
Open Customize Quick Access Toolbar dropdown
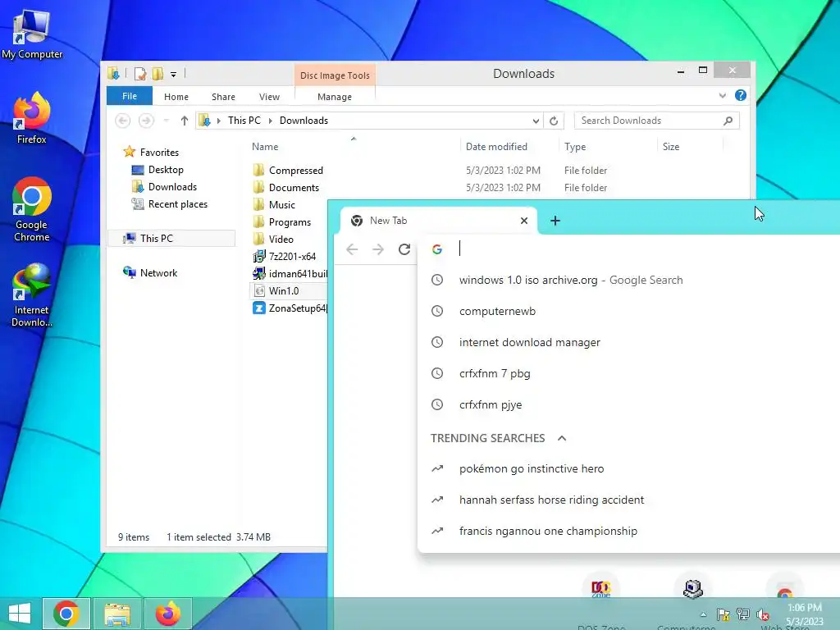click(174, 74)
